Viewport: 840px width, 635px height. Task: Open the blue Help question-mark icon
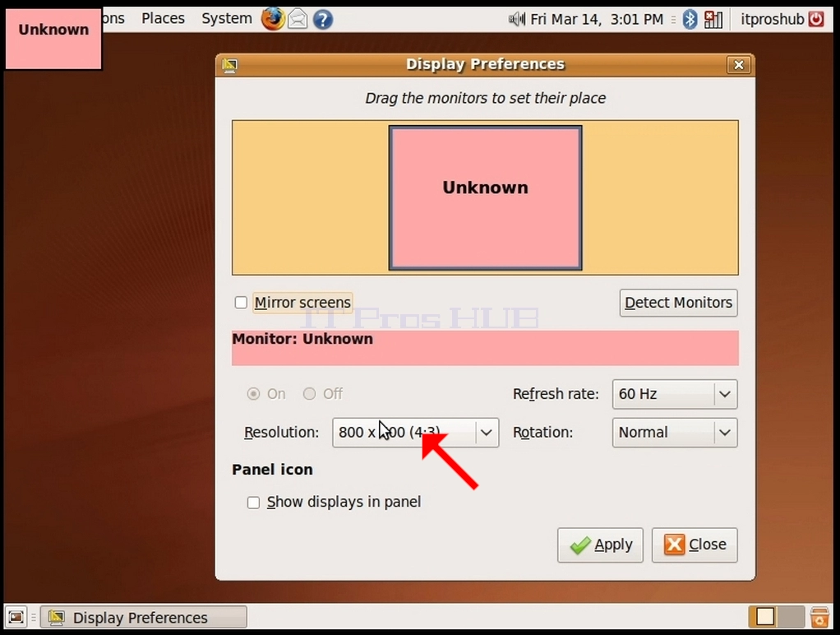click(x=323, y=20)
